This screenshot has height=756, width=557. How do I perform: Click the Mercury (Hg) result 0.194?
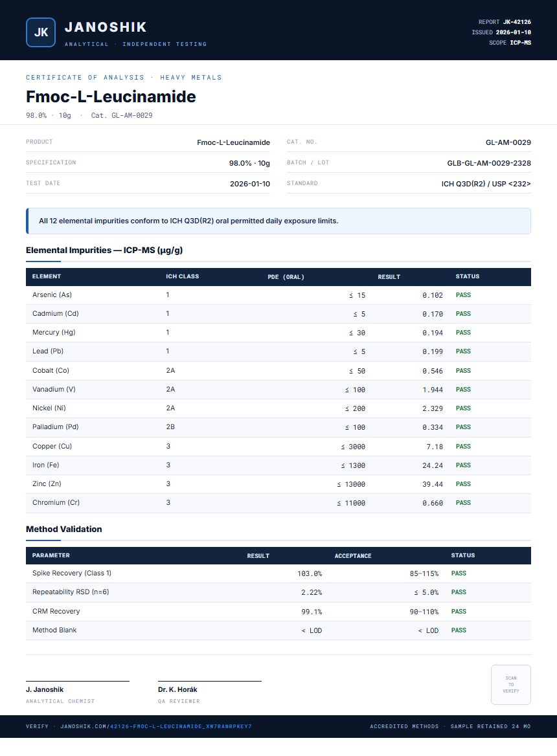[x=433, y=333]
